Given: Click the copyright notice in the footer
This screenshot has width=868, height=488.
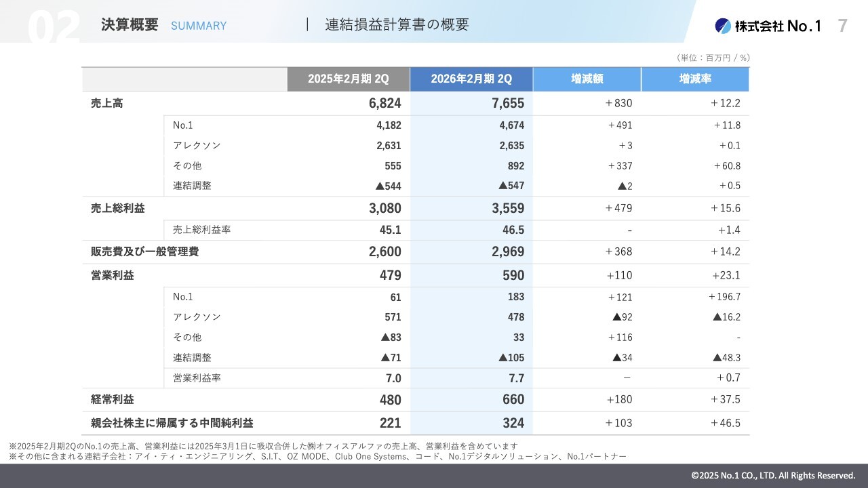Looking at the screenshot, I should pyautogui.click(x=773, y=475).
